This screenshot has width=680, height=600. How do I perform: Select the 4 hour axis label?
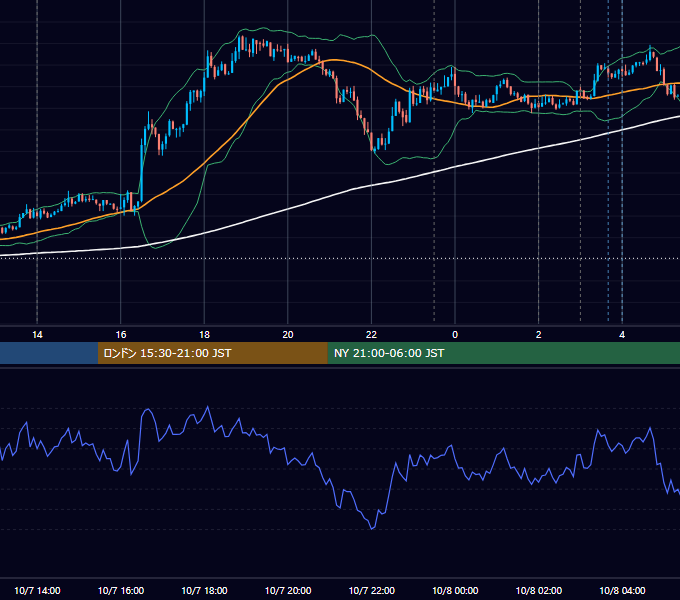(x=622, y=335)
